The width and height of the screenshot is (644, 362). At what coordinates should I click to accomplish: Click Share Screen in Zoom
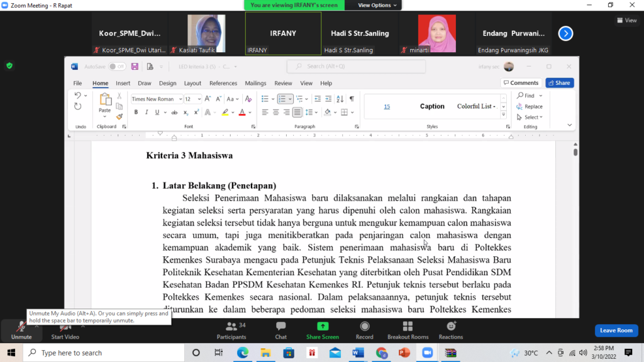(323, 331)
